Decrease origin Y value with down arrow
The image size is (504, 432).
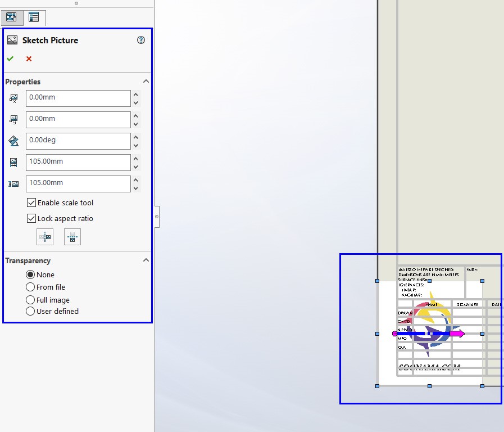(135, 124)
